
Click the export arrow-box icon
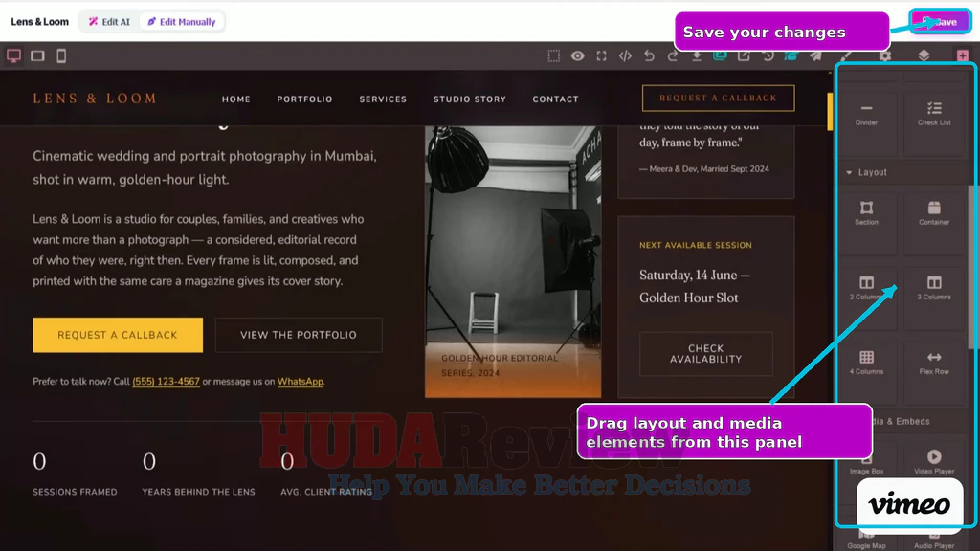(x=744, y=56)
